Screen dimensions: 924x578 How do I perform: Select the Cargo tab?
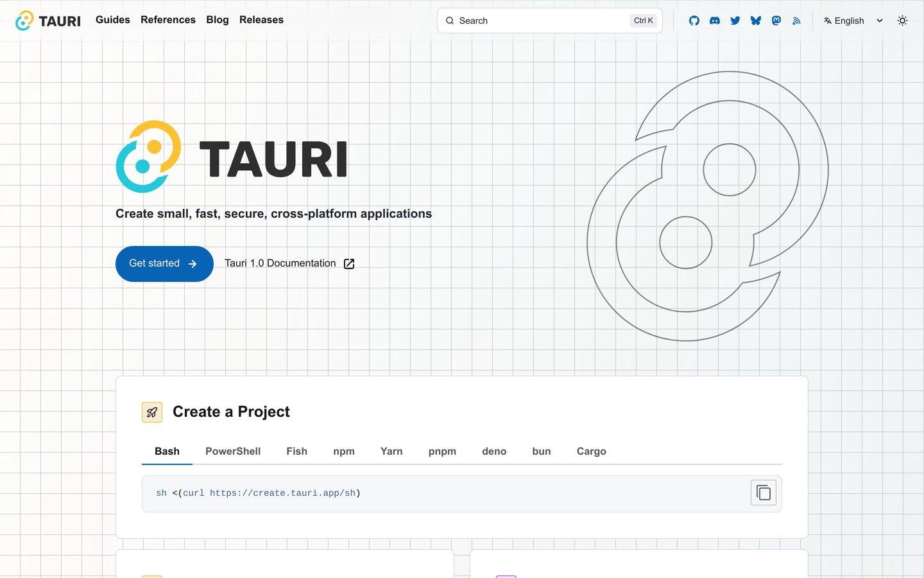[592, 451]
